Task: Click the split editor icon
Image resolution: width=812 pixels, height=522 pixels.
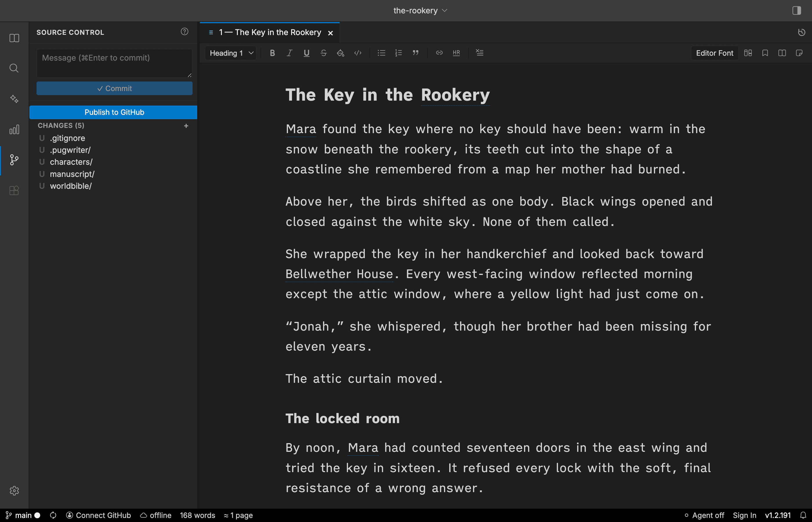Action: [782, 53]
